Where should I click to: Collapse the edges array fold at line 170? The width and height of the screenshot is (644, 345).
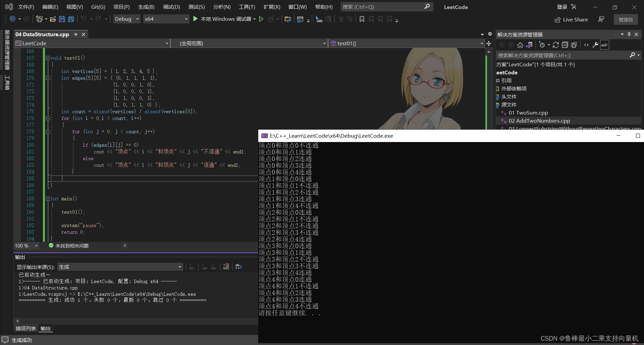click(x=48, y=78)
